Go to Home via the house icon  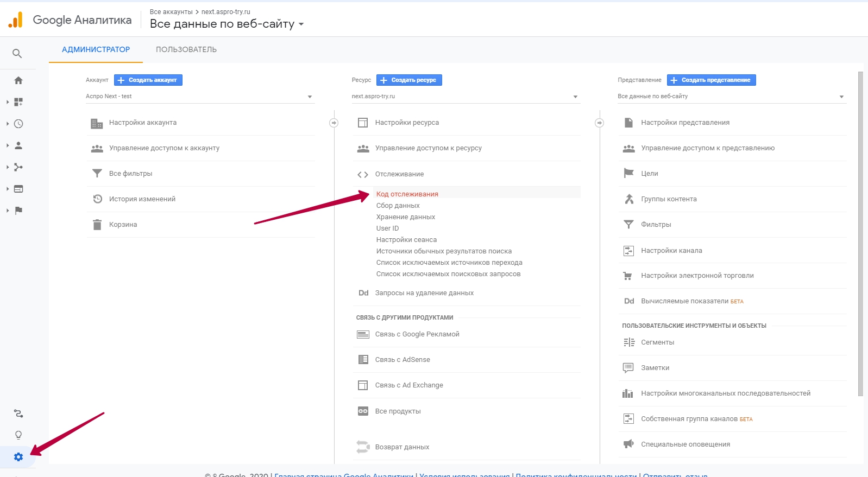click(18, 80)
